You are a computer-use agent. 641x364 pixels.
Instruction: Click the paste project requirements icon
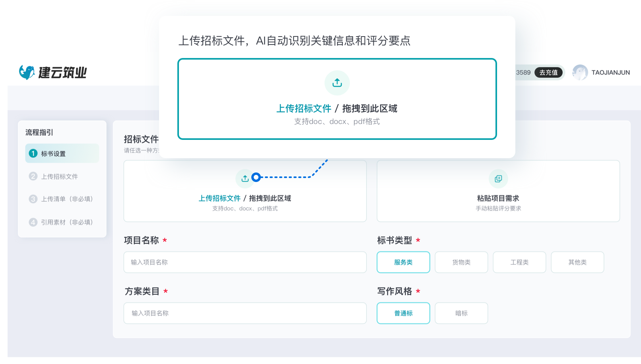click(498, 179)
